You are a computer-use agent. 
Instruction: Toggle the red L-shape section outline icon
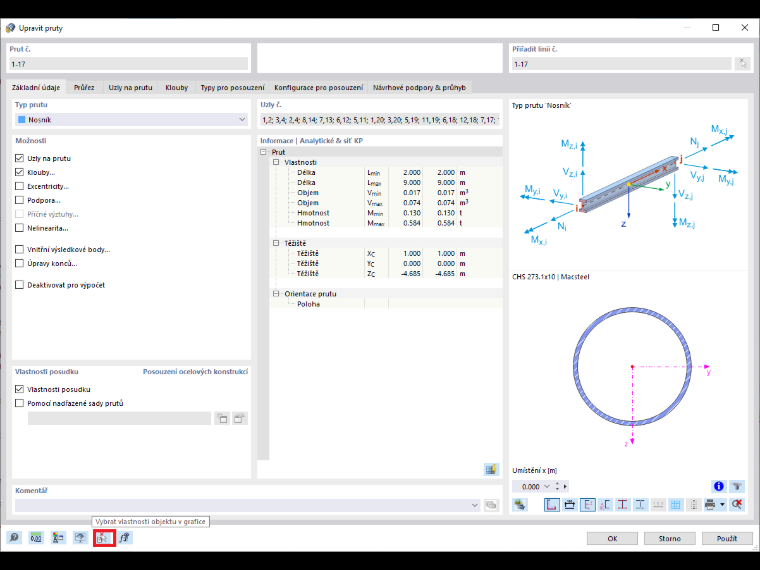pos(551,505)
